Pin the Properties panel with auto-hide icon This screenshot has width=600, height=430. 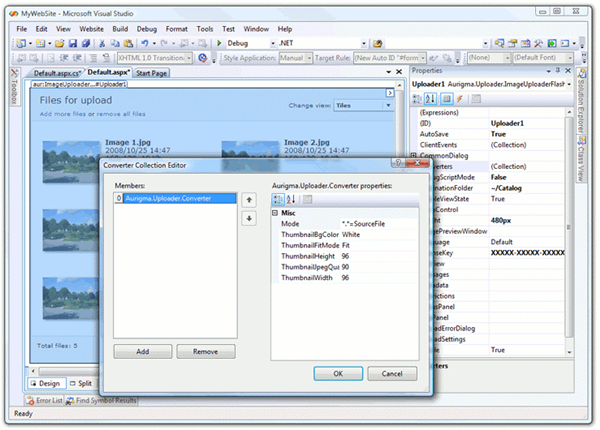(x=558, y=71)
